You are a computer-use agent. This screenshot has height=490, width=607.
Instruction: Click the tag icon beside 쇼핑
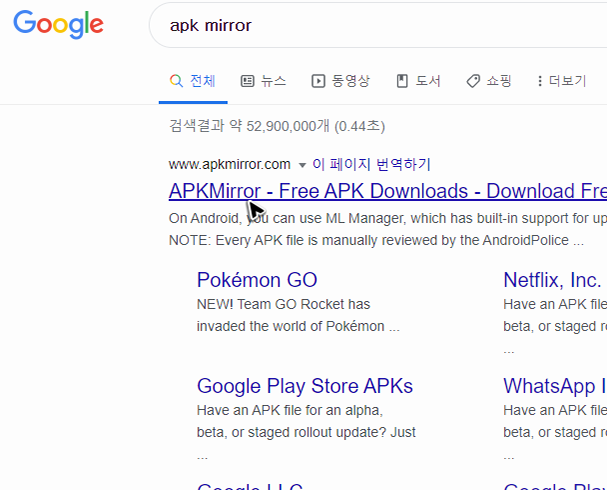(473, 81)
